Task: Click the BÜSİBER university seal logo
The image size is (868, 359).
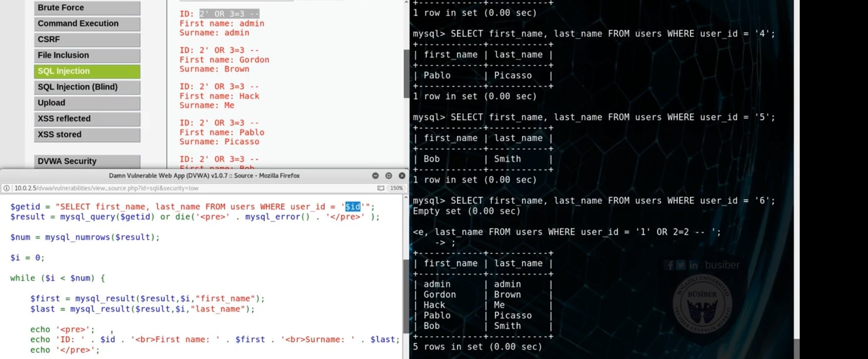Action: (703, 305)
